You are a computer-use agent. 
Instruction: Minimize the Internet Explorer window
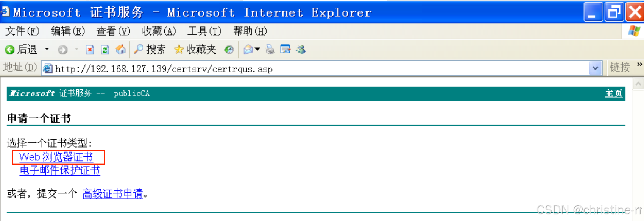[593, 12]
